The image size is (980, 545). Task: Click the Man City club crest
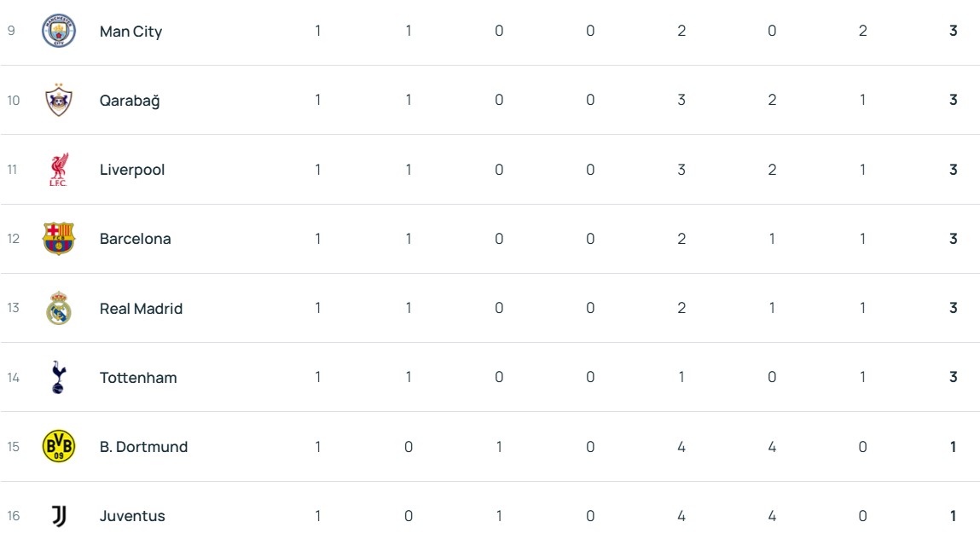point(59,31)
